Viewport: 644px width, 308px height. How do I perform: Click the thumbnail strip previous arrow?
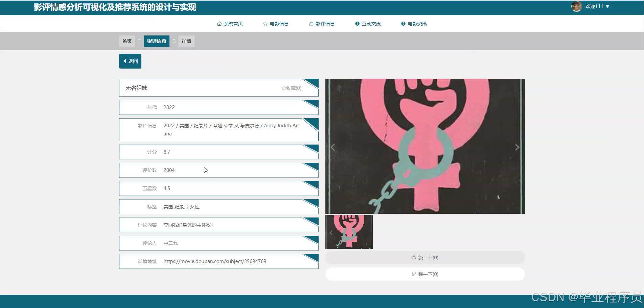(331, 232)
